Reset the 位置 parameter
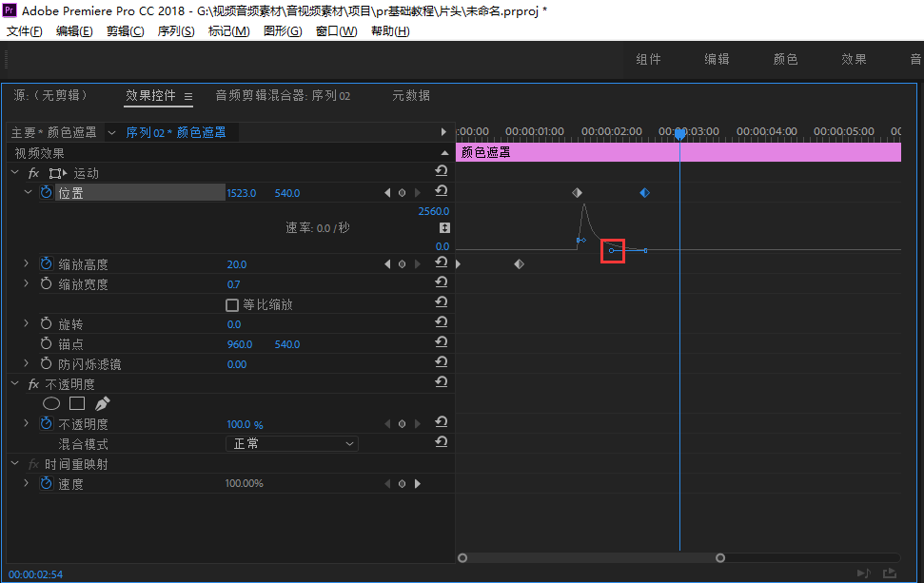 click(442, 191)
